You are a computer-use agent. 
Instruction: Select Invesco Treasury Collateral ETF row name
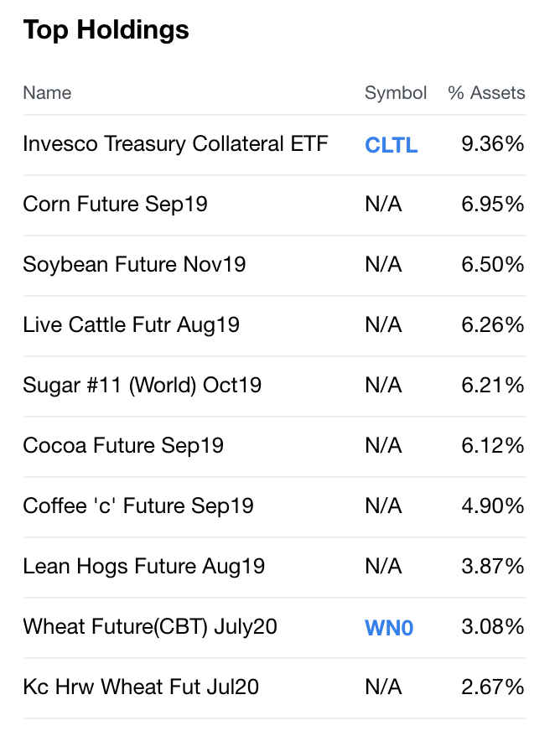click(175, 144)
